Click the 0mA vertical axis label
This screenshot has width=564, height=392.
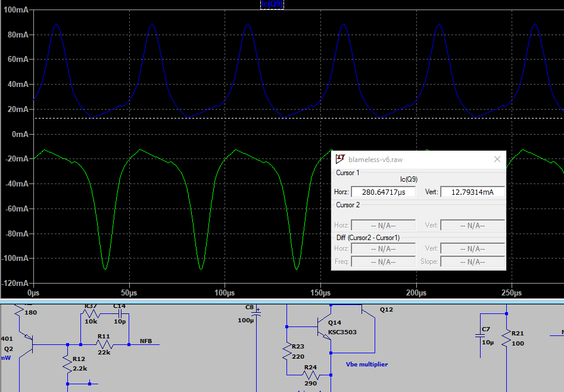coord(20,134)
